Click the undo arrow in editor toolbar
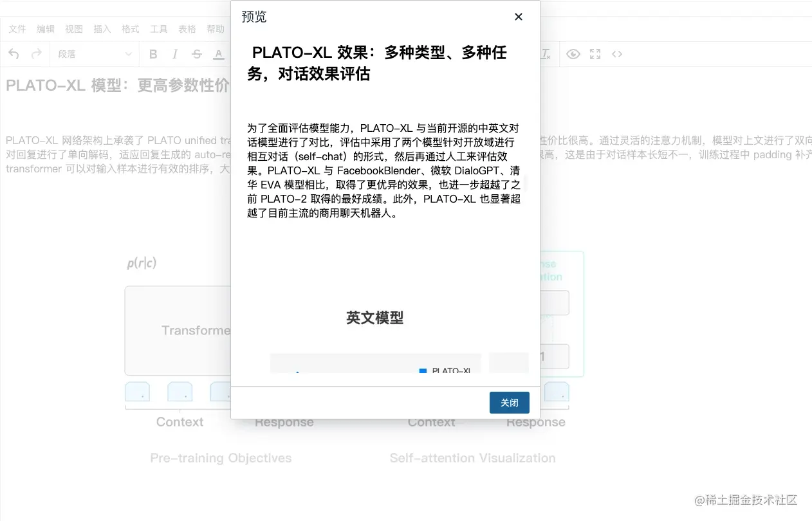812x521 pixels. [14, 54]
